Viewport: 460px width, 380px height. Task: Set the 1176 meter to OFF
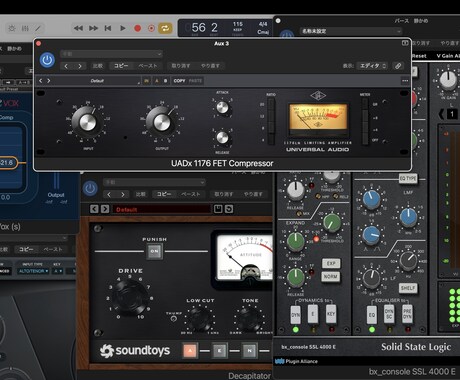365,140
